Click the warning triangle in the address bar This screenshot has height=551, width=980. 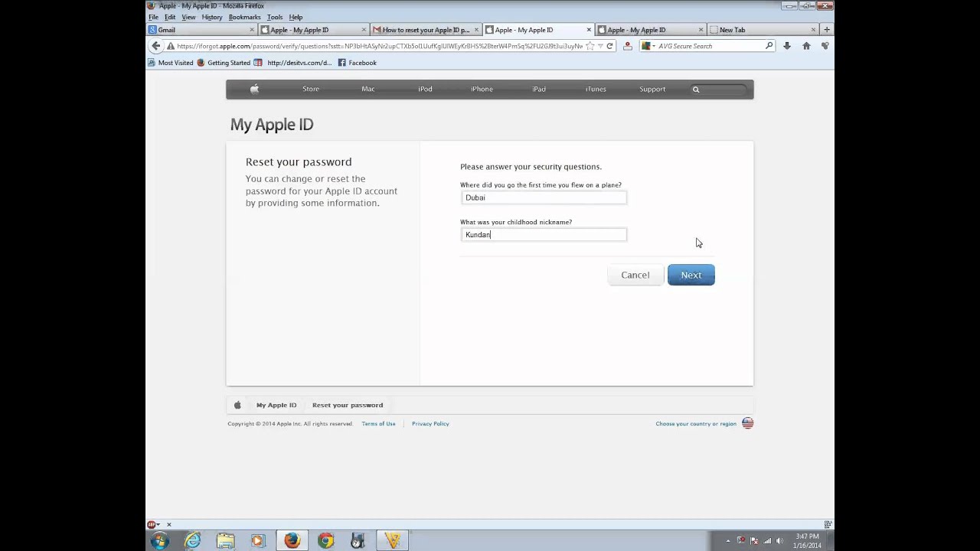coord(171,46)
